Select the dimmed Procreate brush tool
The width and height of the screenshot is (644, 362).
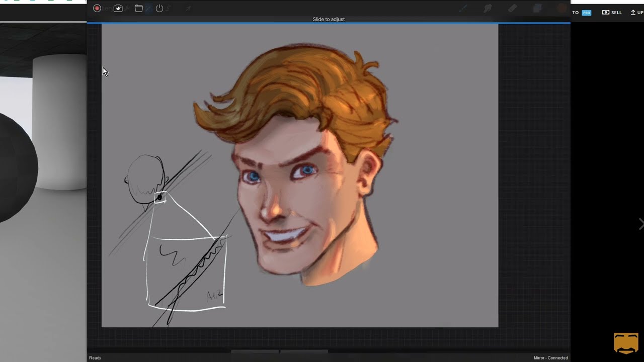[463, 8]
